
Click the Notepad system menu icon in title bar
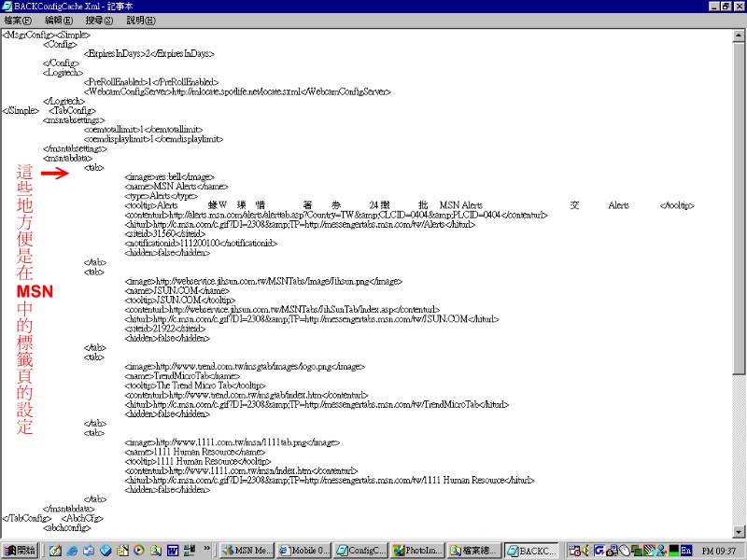[7, 7]
